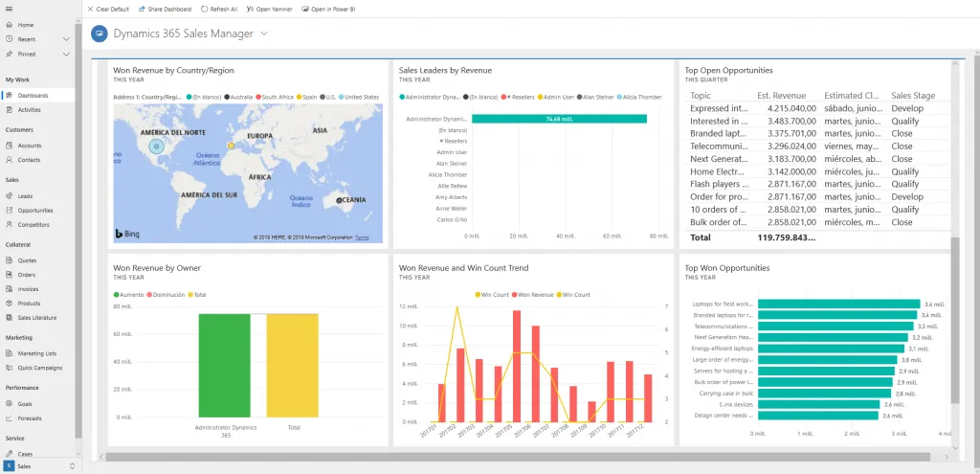
Task: Click the Terms link on the map
Action: point(362,237)
